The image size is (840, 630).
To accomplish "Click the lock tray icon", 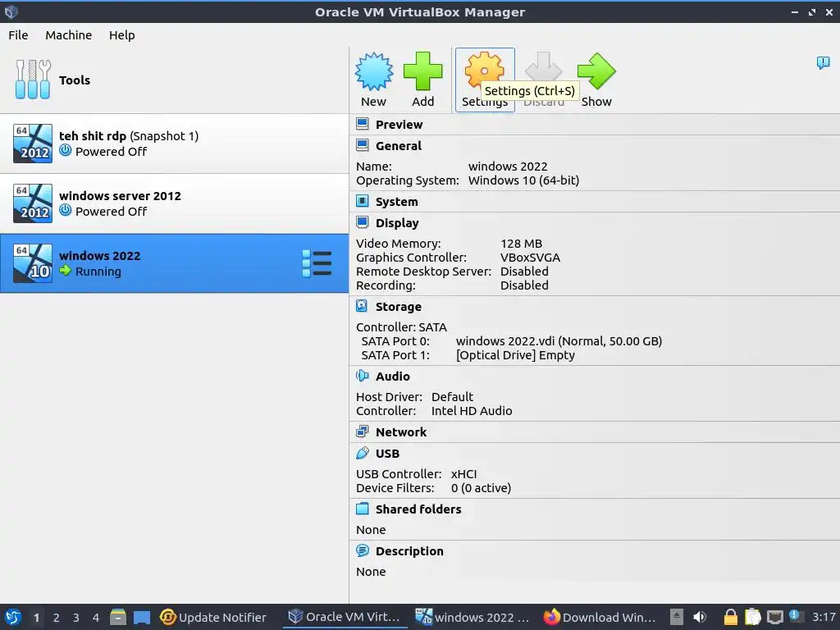I will coord(730,617).
